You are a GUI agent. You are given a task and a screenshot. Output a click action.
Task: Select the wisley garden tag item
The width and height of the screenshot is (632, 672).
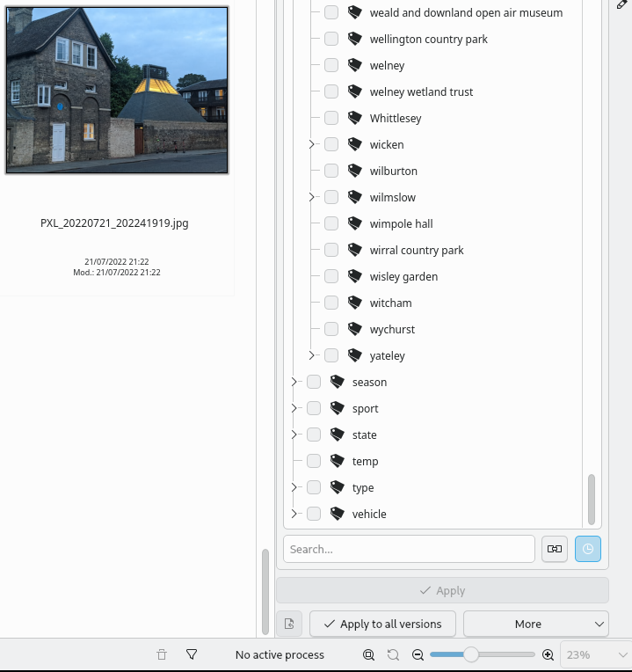point(403,276)
